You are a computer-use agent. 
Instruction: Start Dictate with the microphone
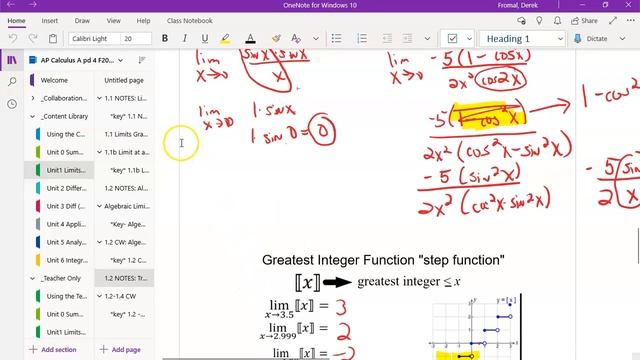coord(591,39)
